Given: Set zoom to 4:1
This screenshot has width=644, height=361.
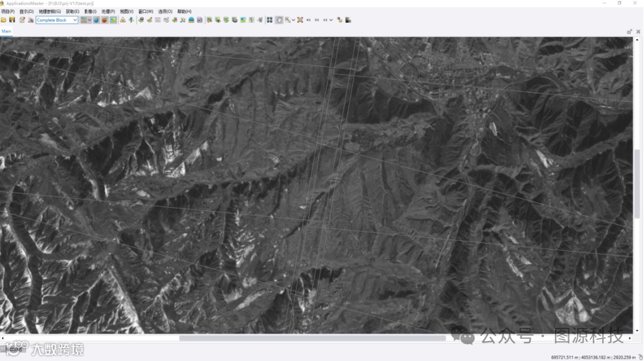Looking at the screenshot, I should pyautogui.click(x=308, y=20).
